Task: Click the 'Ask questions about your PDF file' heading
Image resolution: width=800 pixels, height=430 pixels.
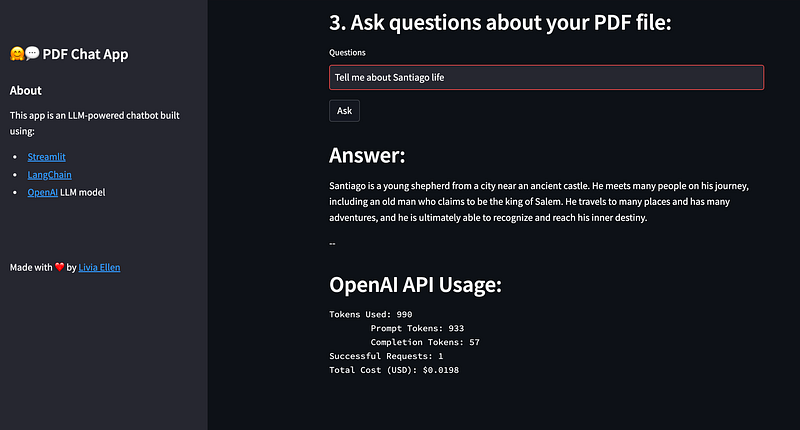Action: [500, 22]
